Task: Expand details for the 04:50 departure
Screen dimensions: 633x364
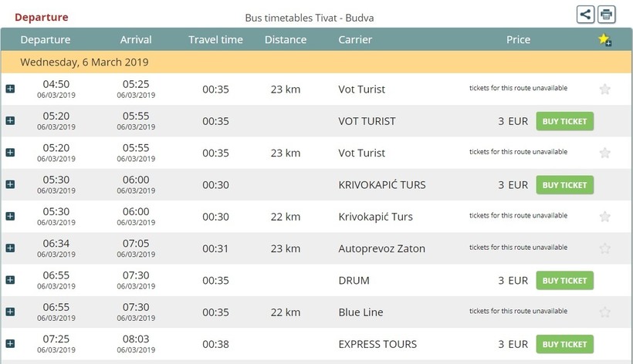Action: click(x=11, y=89)
